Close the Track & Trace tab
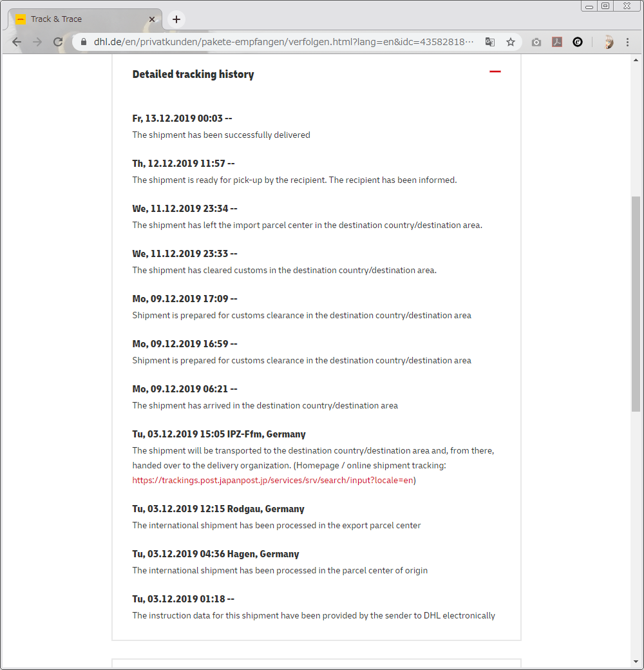 [x=152, y=19]
